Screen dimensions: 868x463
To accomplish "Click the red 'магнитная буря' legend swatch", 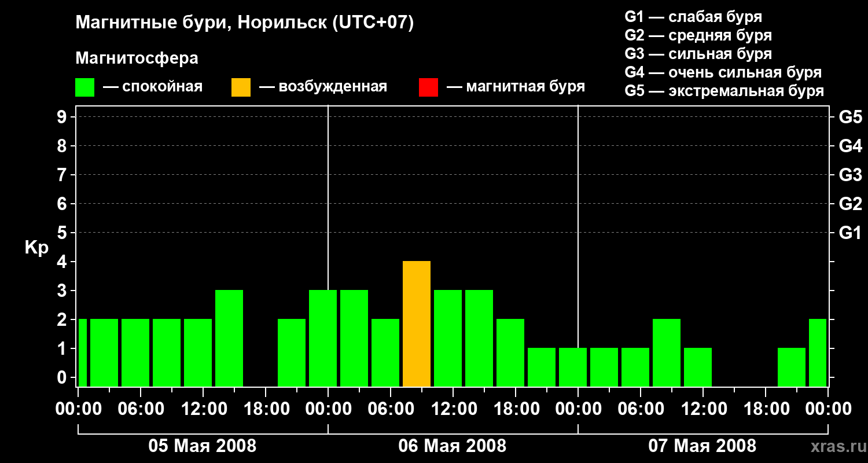I will tap(428, 87).
